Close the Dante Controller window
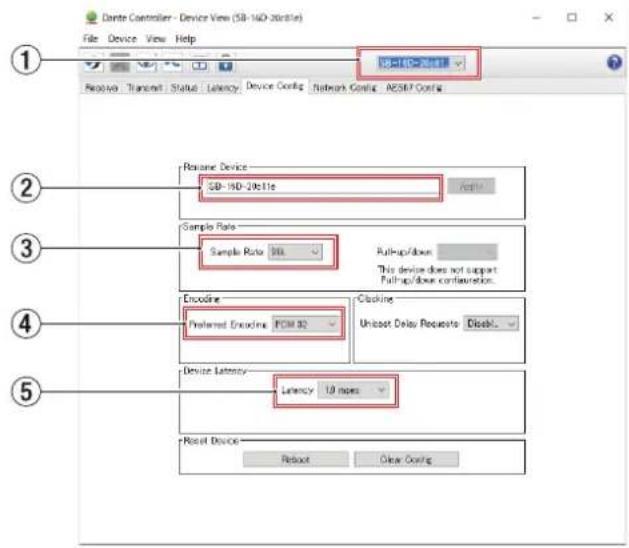Viewport: 629px width, 548px height. tap(609, 17)
